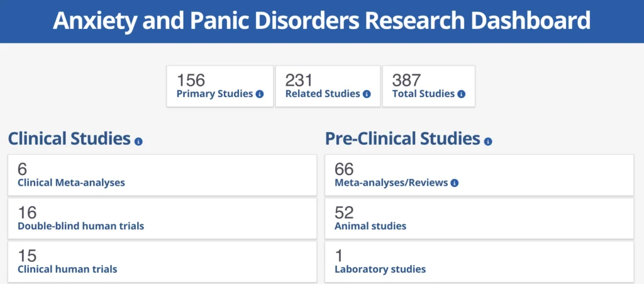Viewport: 644px width, 284px height.
Task: Open the Related Studies link
Action: [x=323, y=94]
